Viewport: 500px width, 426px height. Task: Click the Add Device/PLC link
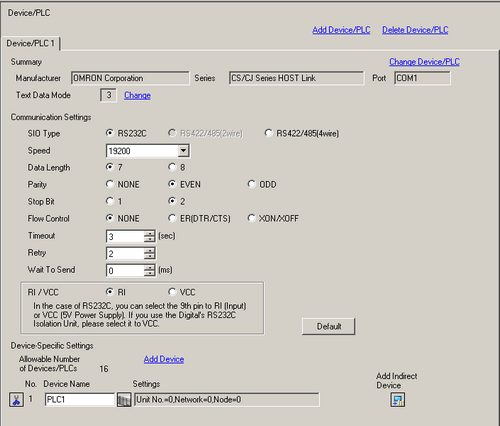pyautogui.click(x=341, y=30)
